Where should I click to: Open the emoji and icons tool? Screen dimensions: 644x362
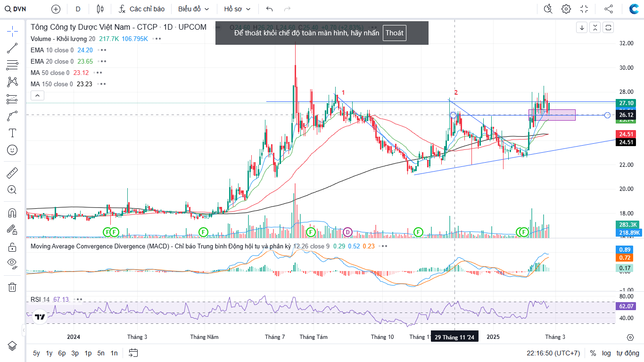click(x=12, y=150)
